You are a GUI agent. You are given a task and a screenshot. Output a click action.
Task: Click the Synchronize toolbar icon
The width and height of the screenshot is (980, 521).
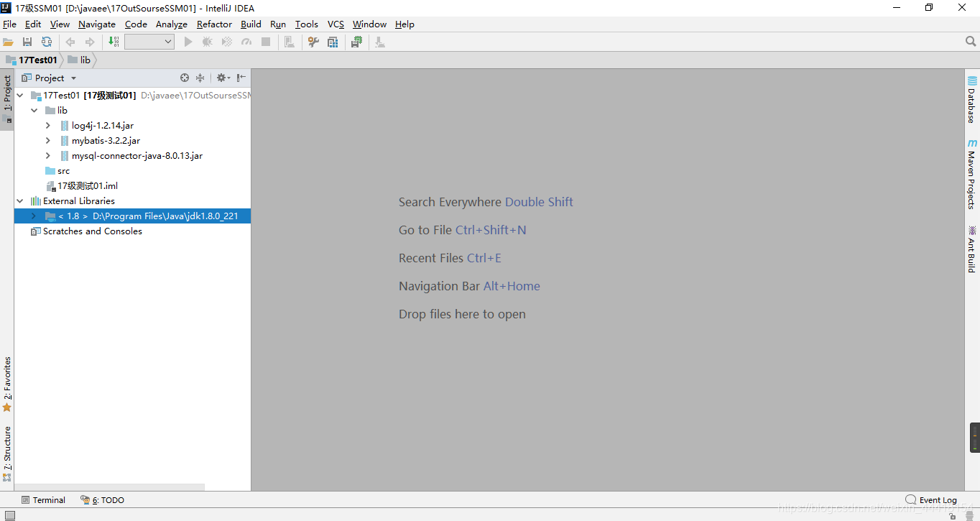47,42
